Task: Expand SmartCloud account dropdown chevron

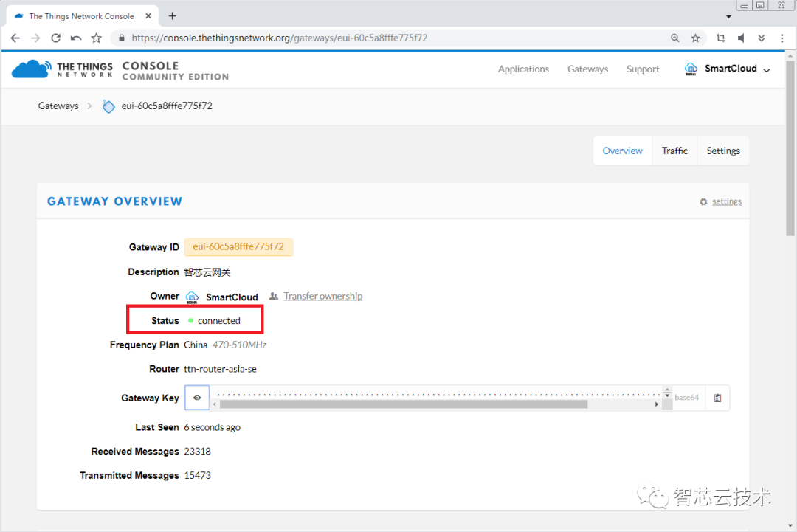Action: [767, 70]
